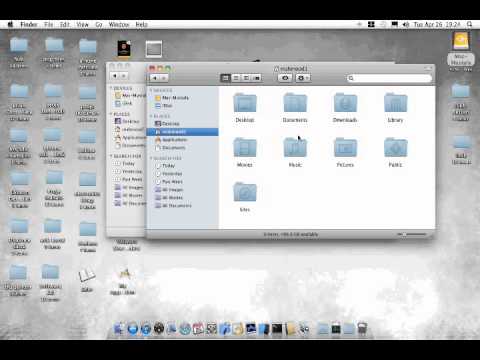Open the Trash in the Dock
The image size is (480, 360).
click(x=362, y=329)
